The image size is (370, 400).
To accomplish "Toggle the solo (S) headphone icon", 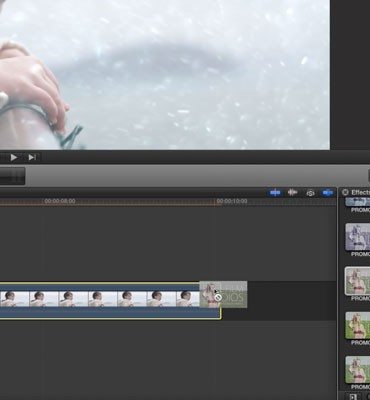I will click(x=310, y=193).
